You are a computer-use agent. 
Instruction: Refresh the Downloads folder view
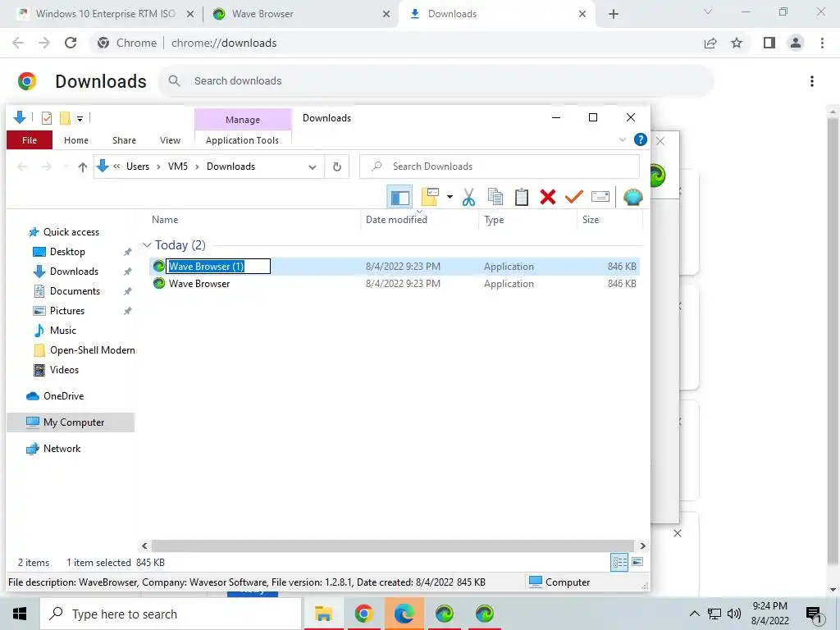click(337, 167)
